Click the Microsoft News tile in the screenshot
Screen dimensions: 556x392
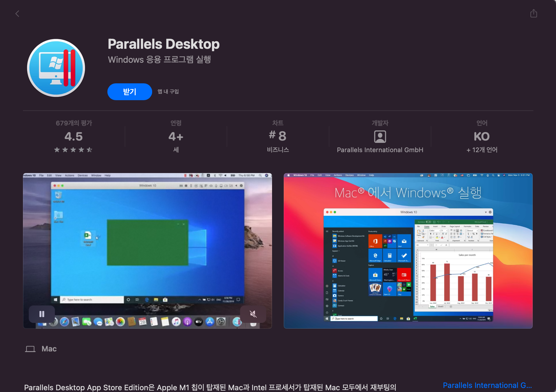404,275
